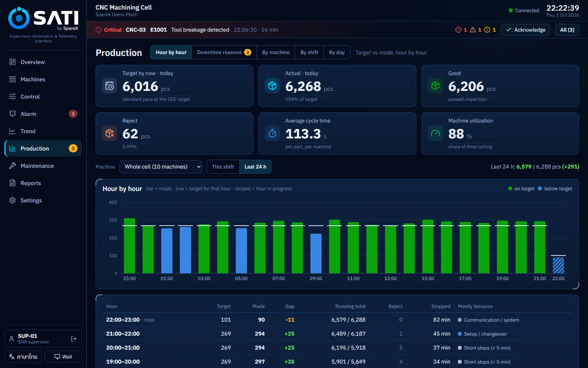Click the Machine utilization gauge icon
Image resolution: width=588 pixels, height=368 pixels.
435,133
